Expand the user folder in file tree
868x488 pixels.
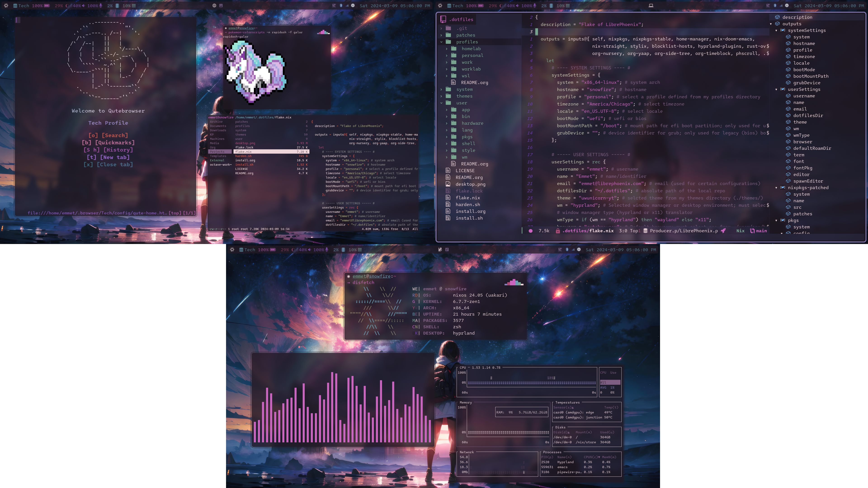[x=441, y=103]
